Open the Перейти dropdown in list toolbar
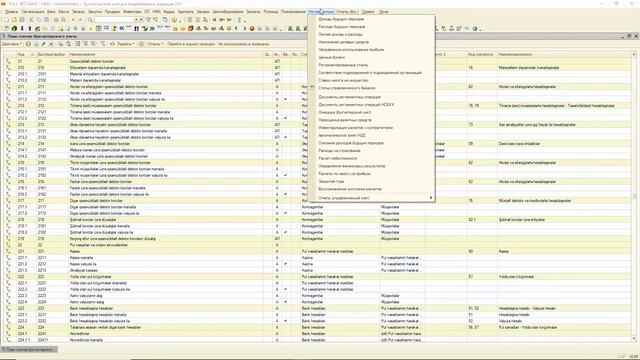 pyautogui.click(x=126, y=44)
